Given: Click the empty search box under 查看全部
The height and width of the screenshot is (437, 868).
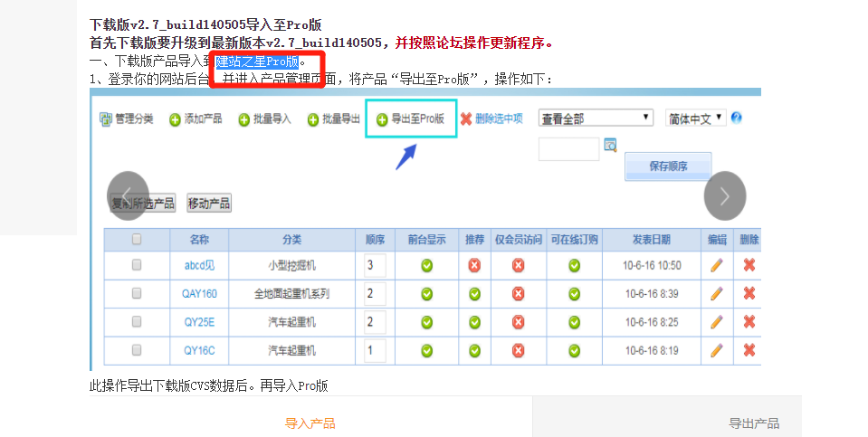Looking at the screenshot, I should point(569,149).
